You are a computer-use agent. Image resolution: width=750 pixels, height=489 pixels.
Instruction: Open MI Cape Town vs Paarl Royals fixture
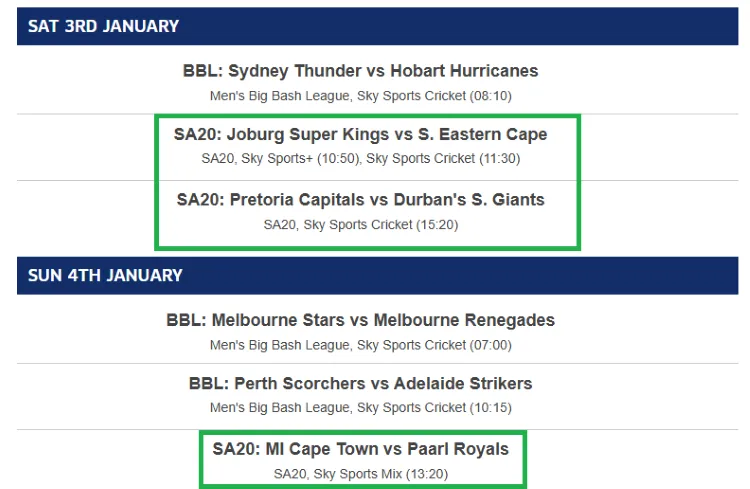[360, 449]
